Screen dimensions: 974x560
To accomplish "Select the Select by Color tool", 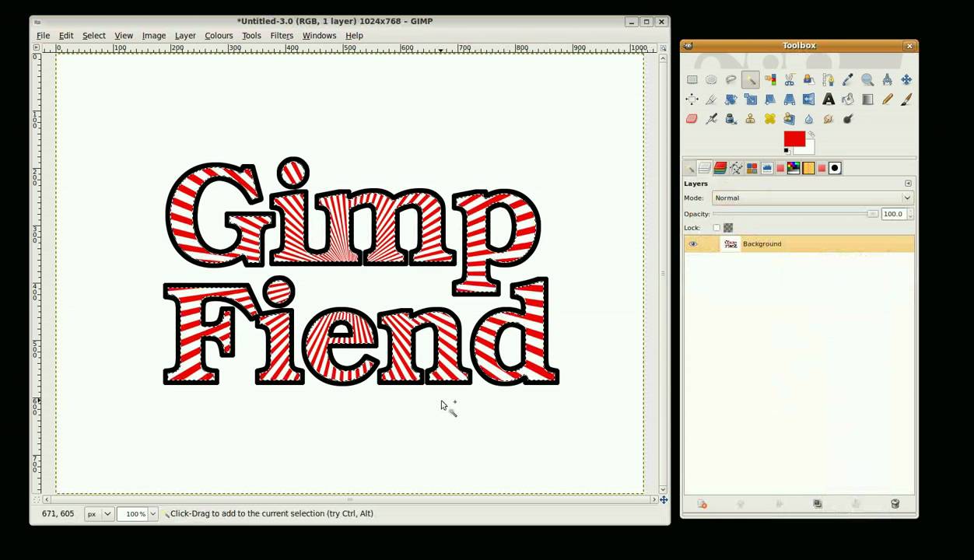I will tap(770, 79).
